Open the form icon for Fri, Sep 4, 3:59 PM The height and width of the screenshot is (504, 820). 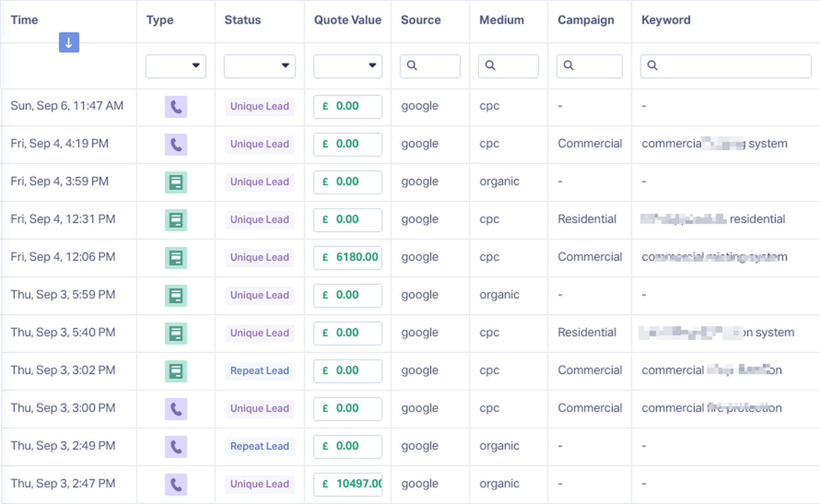click(x=176, y=182)
